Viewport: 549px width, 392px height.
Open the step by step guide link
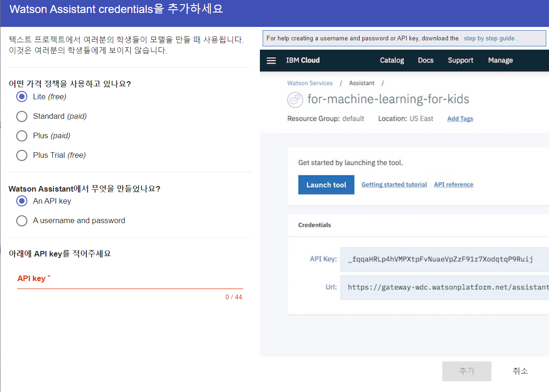click(489, 38)
